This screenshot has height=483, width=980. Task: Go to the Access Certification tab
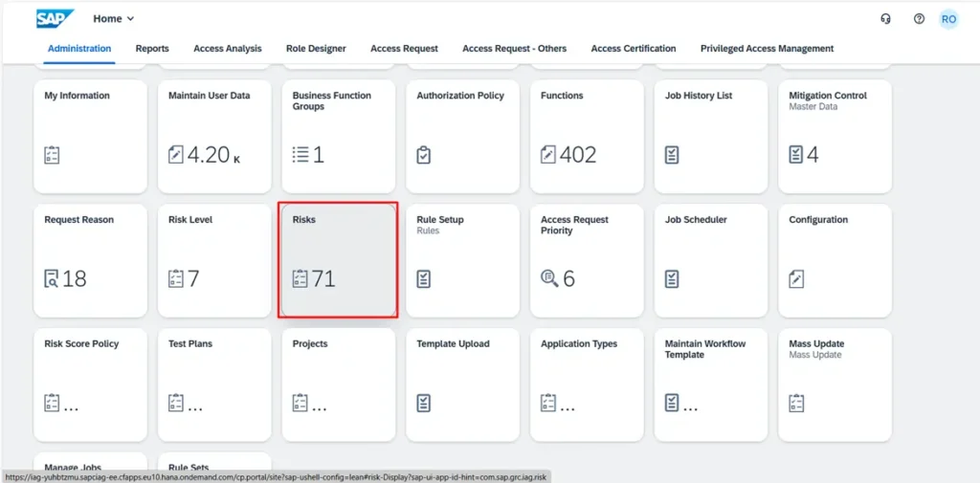point(633,49)
